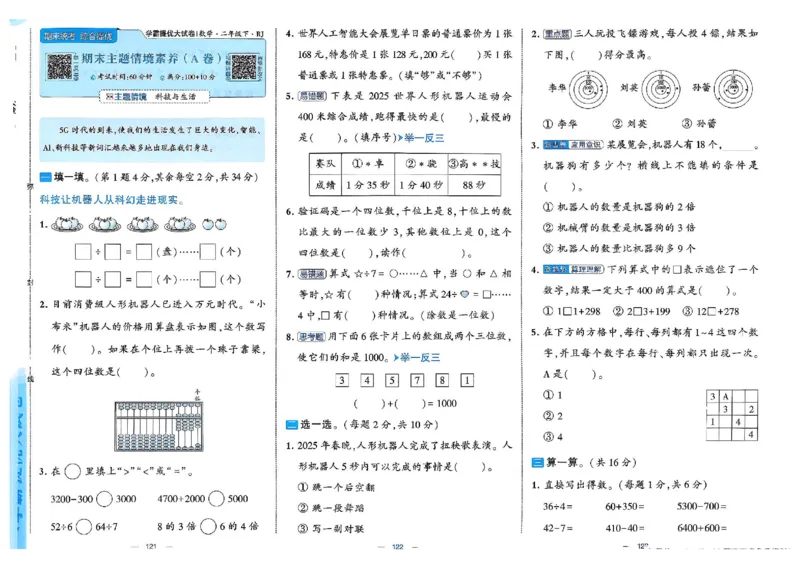Click 举一反三 link in question 8
Image resolution: width=800 pixels, height=566 pixels.
tap(417, 357)
